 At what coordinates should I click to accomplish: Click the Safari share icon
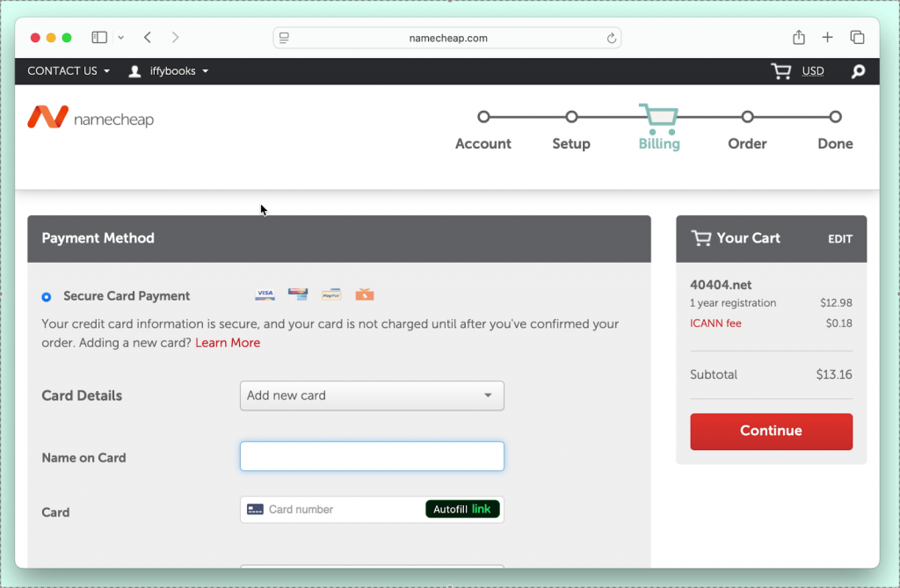point(798,38)
